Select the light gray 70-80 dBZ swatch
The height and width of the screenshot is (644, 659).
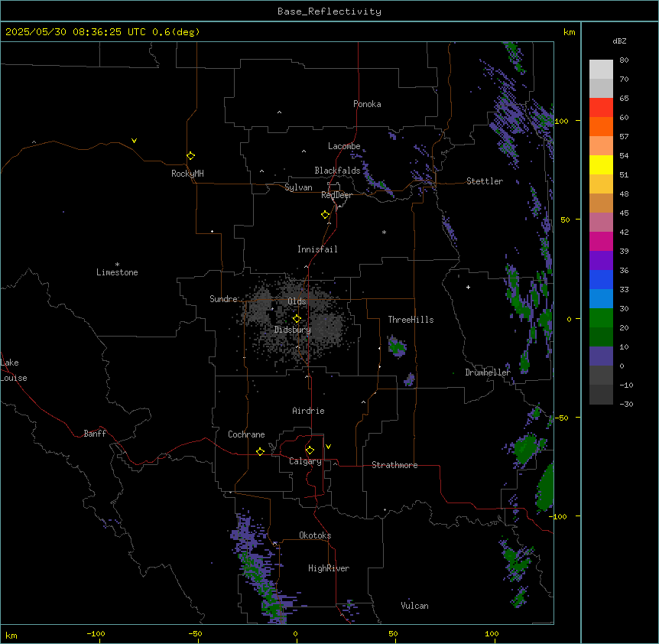click(x=601, y=70)
